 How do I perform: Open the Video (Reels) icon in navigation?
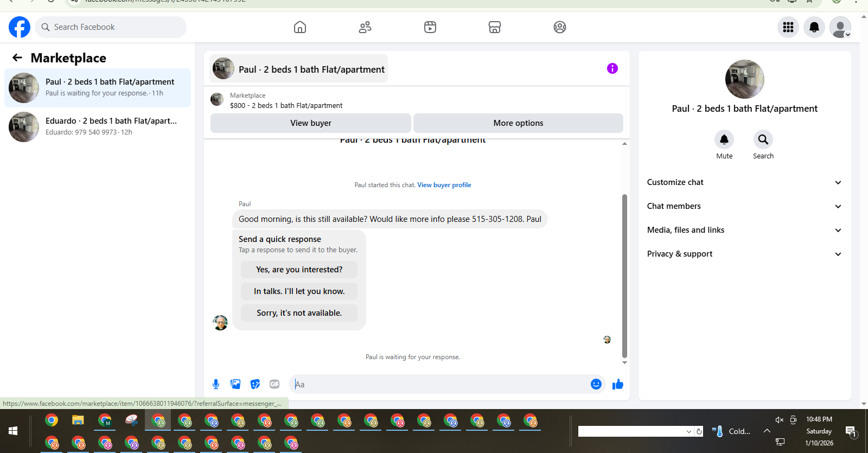click(430, 27)
